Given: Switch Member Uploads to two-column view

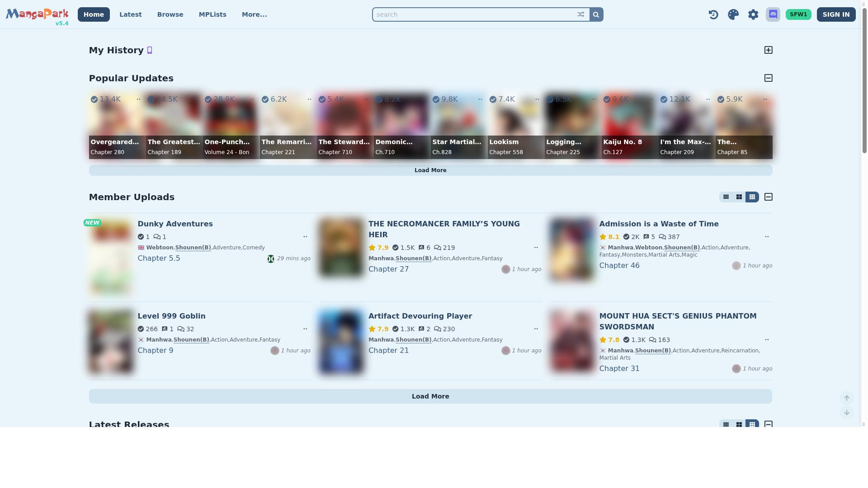Looking at the screenshot, I should point(739,197).
